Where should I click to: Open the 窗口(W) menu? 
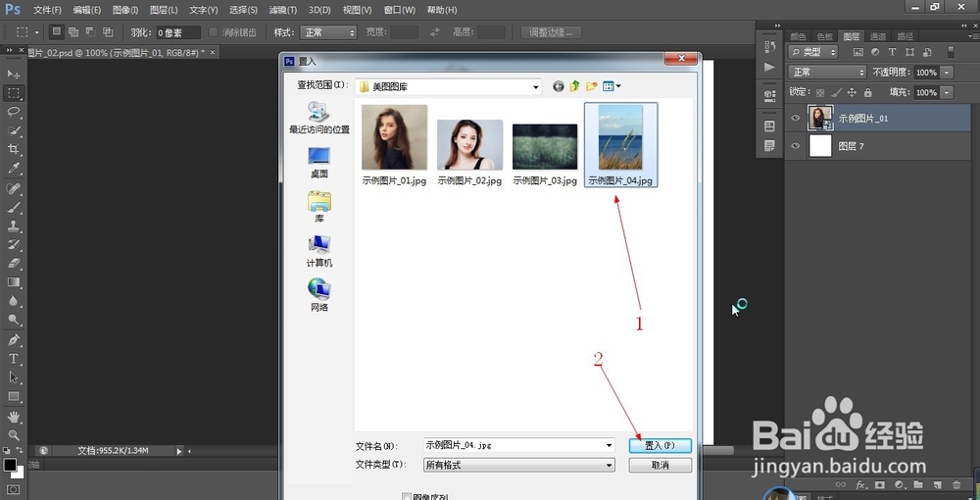coord(400,10)
